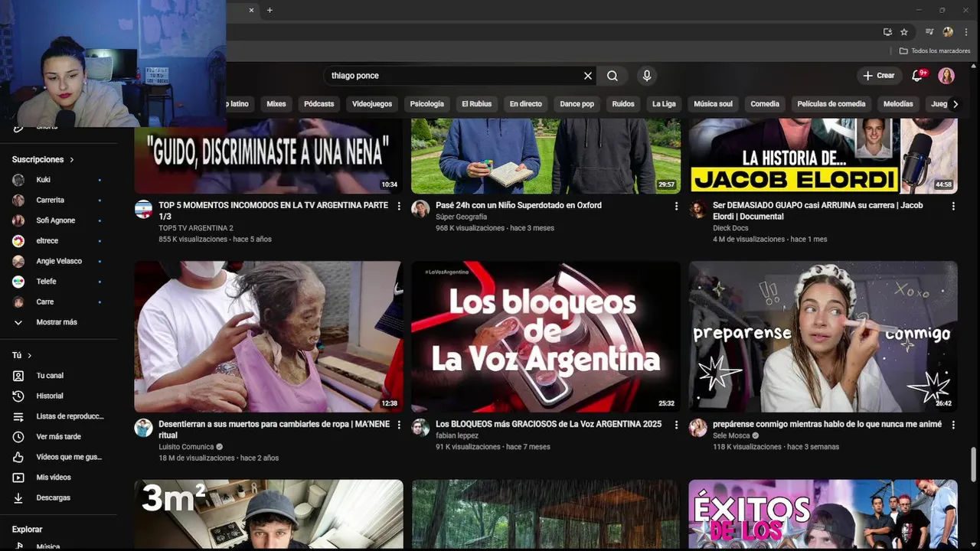Screen dimensions: 980x551
Task: Clear the search box with the X icon
Action: coord(588,76)
